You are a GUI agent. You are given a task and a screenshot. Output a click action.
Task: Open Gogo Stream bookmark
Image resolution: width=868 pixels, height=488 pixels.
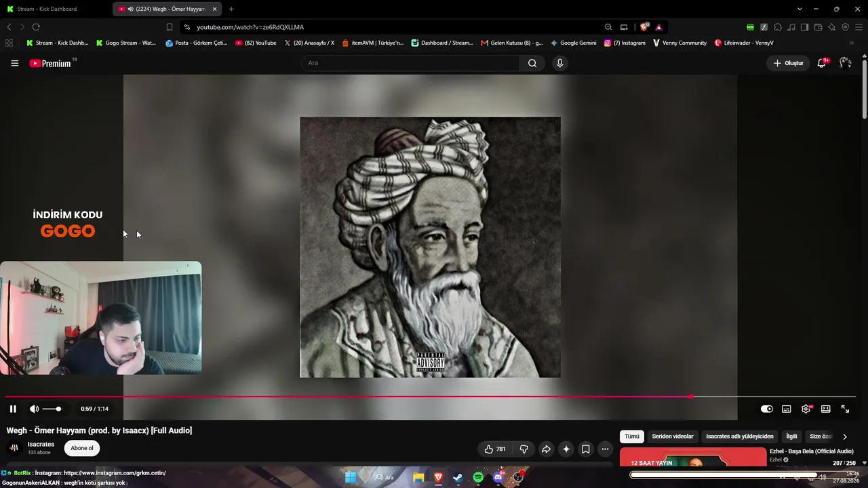point(125,43)
